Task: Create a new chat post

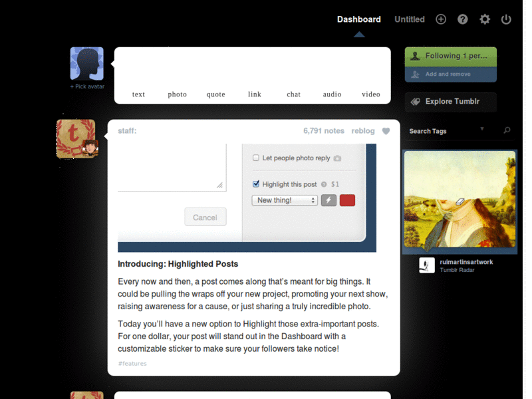Action: pos(293,94)
